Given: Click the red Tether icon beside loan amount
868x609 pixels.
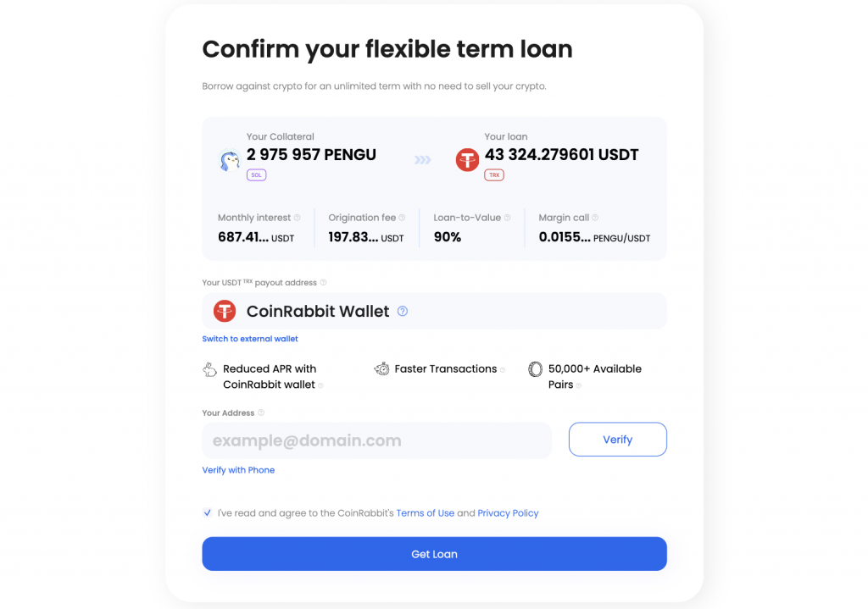Looking at the screenshot, I should [467, 160].
